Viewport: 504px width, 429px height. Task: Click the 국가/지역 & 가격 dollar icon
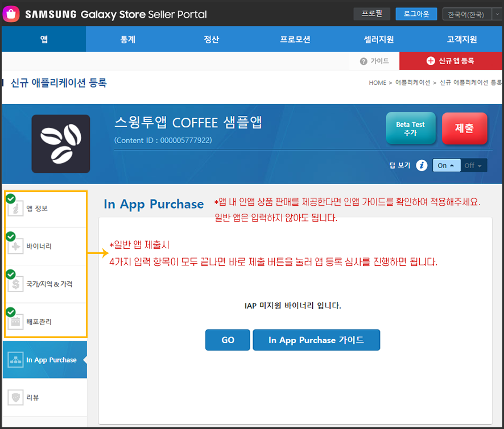coord(15,284)
